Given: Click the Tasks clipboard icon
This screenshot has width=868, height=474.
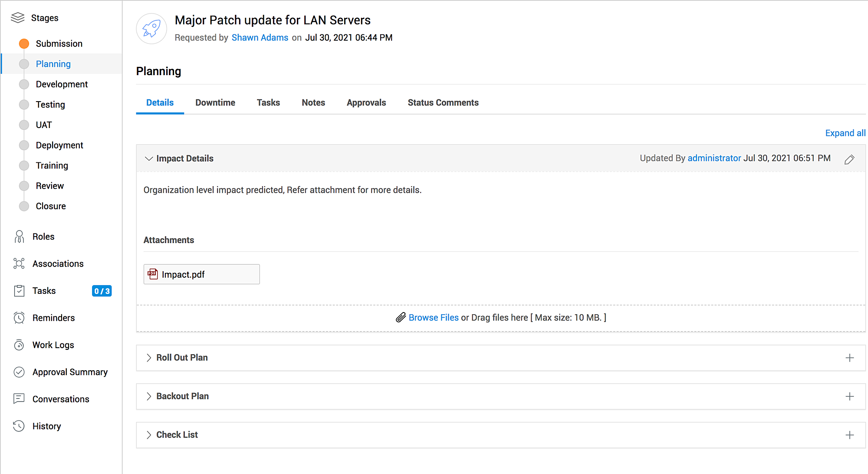Looking at the screenshot, I should [x=19, y=291].
